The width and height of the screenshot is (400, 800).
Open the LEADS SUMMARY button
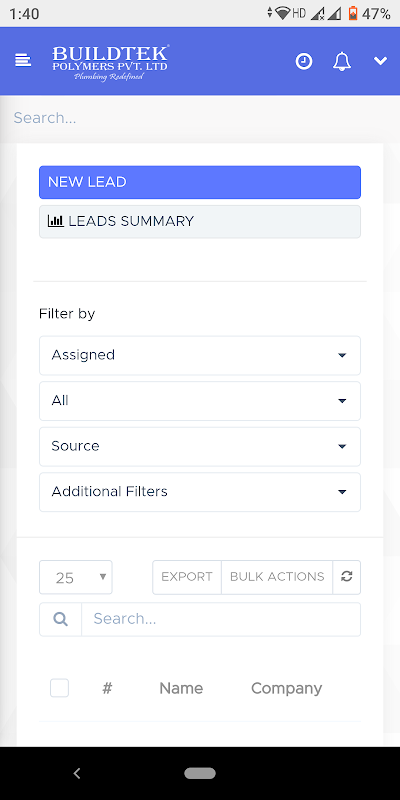coord(200,221)
